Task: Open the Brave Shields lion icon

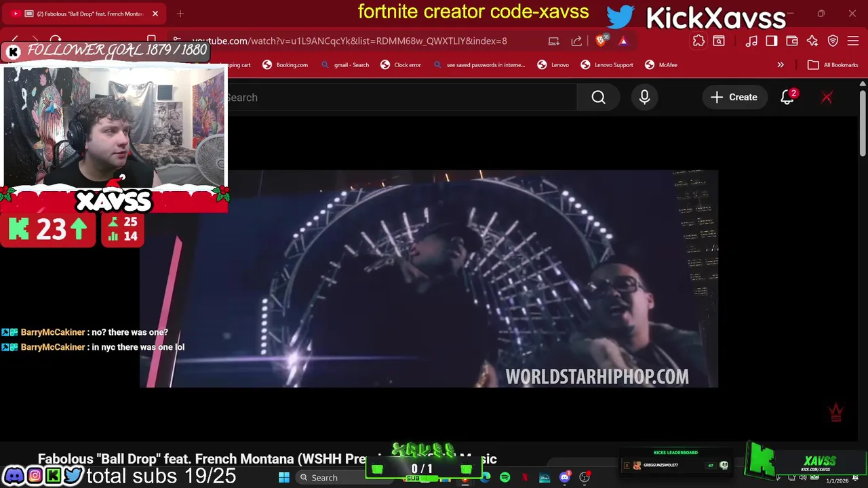Action: click(601, 41)
